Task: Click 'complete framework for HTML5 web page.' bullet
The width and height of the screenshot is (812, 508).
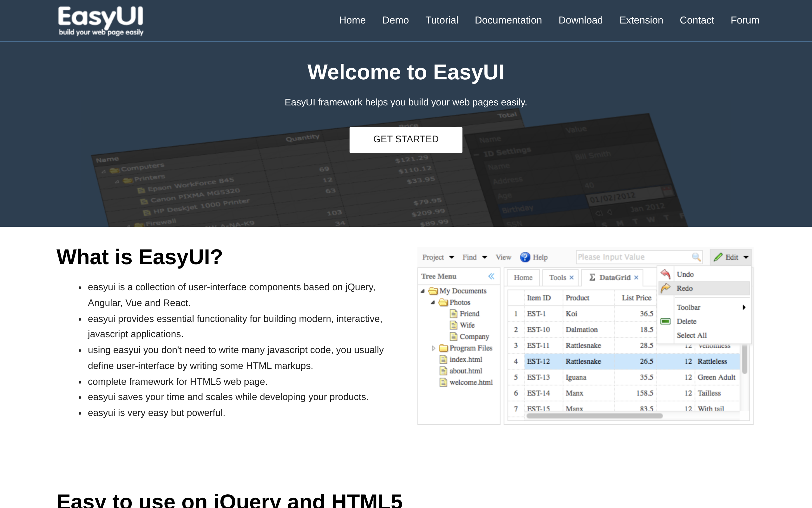Action: click(178, 382)
